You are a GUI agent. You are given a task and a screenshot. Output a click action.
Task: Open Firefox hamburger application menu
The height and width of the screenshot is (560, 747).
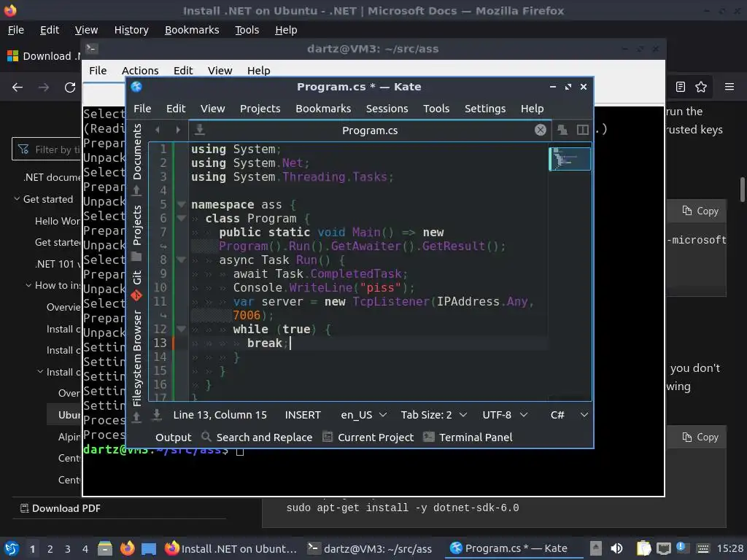pos(729,87)
